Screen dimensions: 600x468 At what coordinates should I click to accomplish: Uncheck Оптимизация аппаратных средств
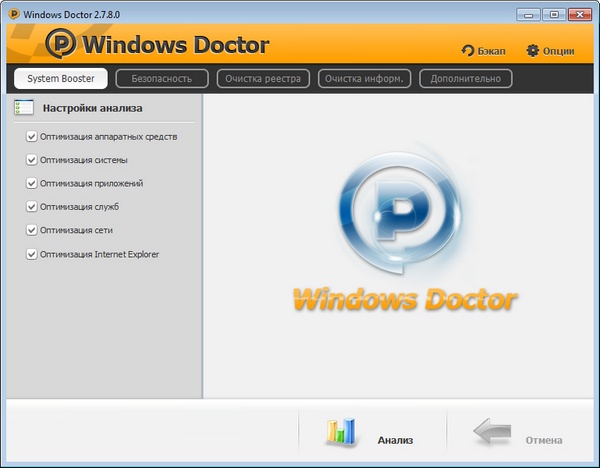tap(32, 136)
